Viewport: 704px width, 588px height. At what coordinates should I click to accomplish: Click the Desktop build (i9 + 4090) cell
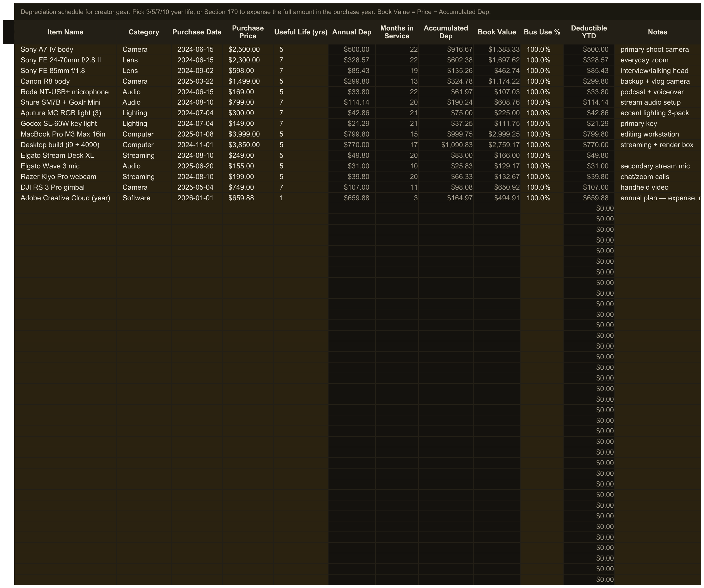click(x=65, y=145)
